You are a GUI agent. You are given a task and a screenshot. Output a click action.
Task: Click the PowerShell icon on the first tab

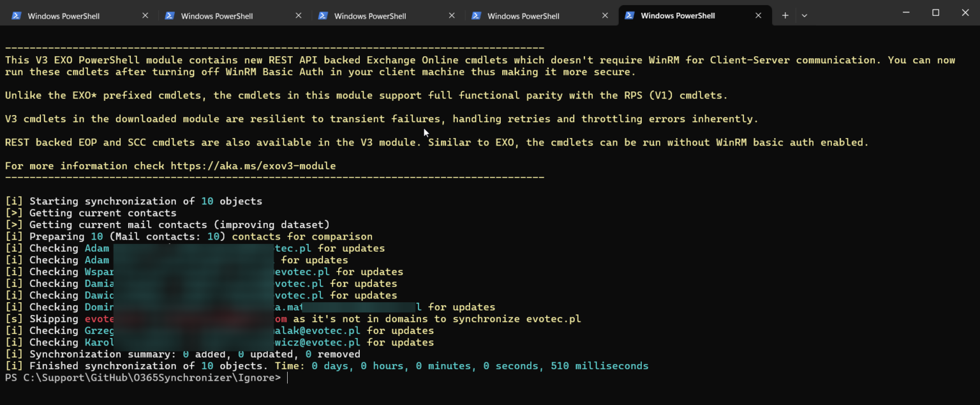tap(17, 15)
